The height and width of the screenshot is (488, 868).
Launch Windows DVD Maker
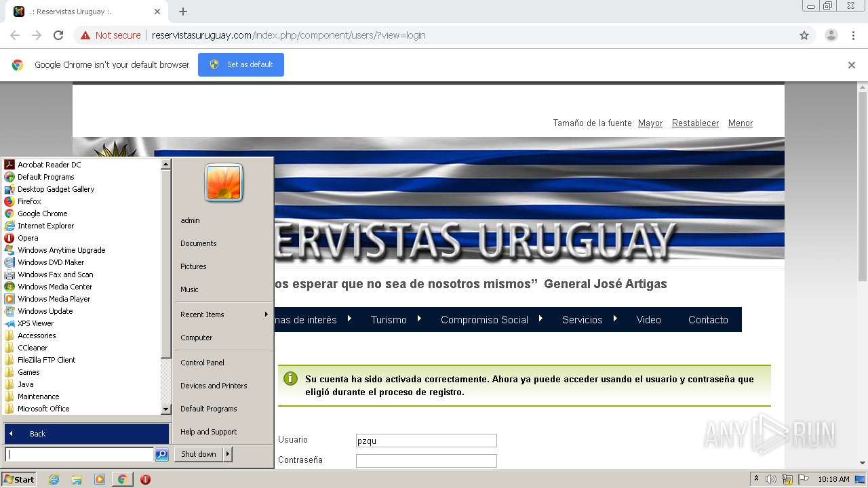click(51, 262)
